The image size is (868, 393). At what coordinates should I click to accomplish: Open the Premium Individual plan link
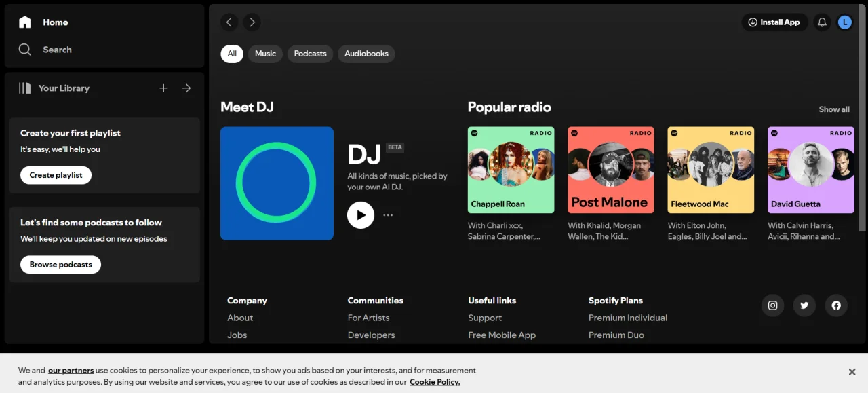[x=628, y=318]
